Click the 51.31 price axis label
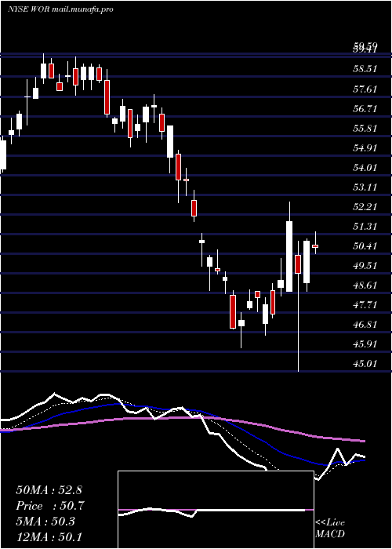Image resolution: width=392 pixels, height=549 pixels. 365,226
